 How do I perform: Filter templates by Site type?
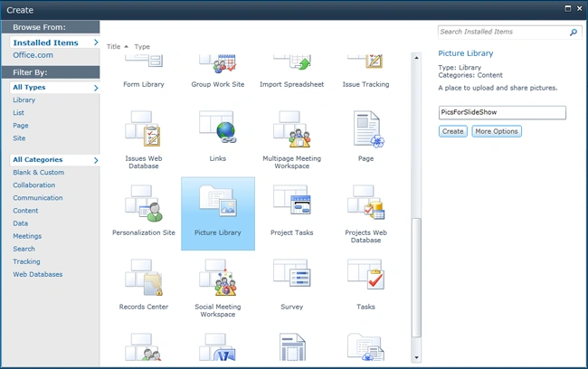click(x=19, y=138)
